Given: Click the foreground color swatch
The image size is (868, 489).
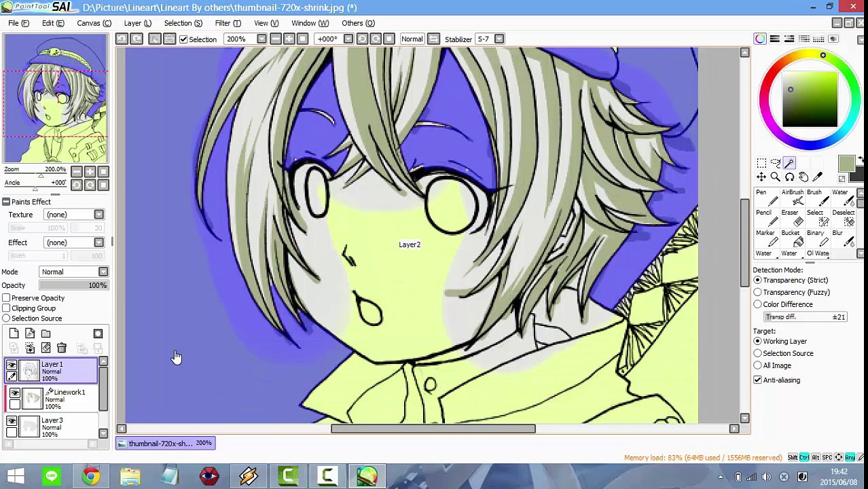Looking at the screenshot, I should (846, 163).
